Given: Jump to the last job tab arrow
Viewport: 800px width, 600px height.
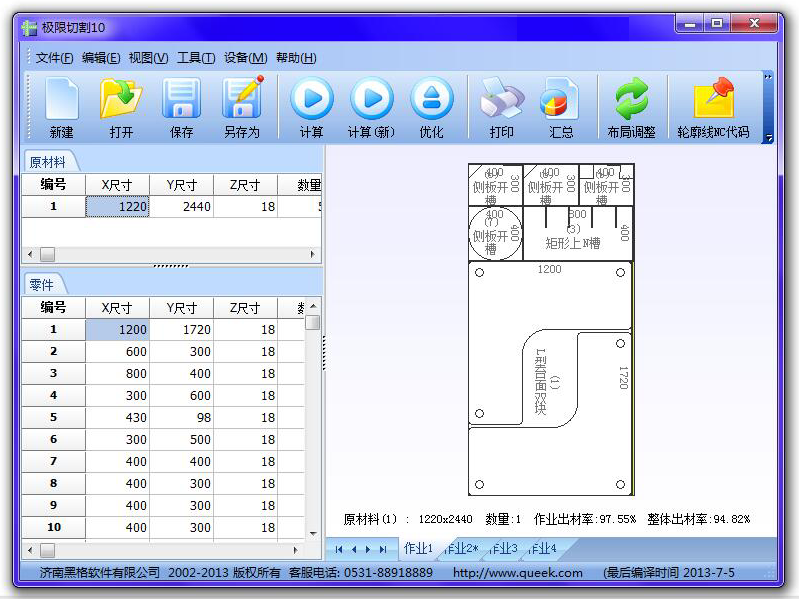Looking at the screenshot, I should click(x=383, y=549).
